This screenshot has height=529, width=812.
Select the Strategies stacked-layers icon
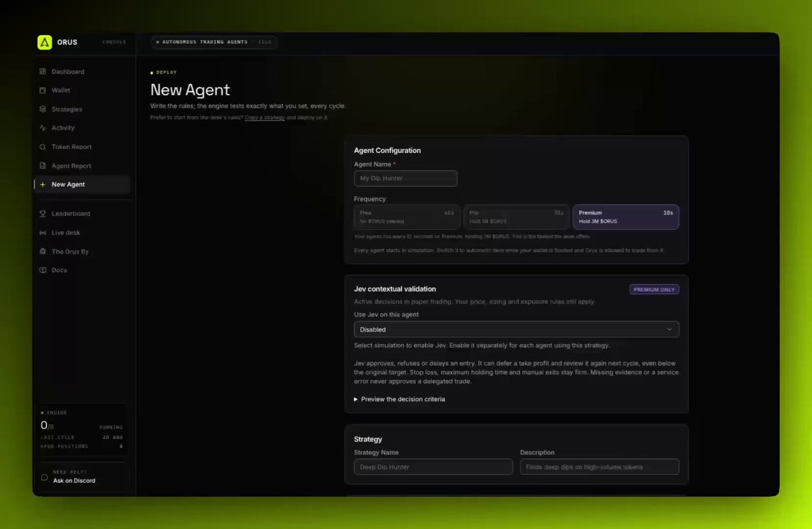coord(43,109)
